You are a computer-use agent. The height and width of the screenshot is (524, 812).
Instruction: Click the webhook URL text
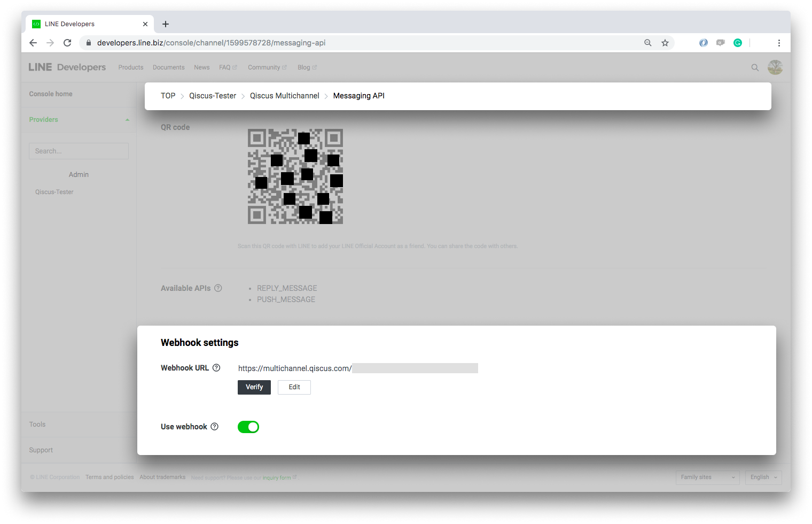click(295, 368)
